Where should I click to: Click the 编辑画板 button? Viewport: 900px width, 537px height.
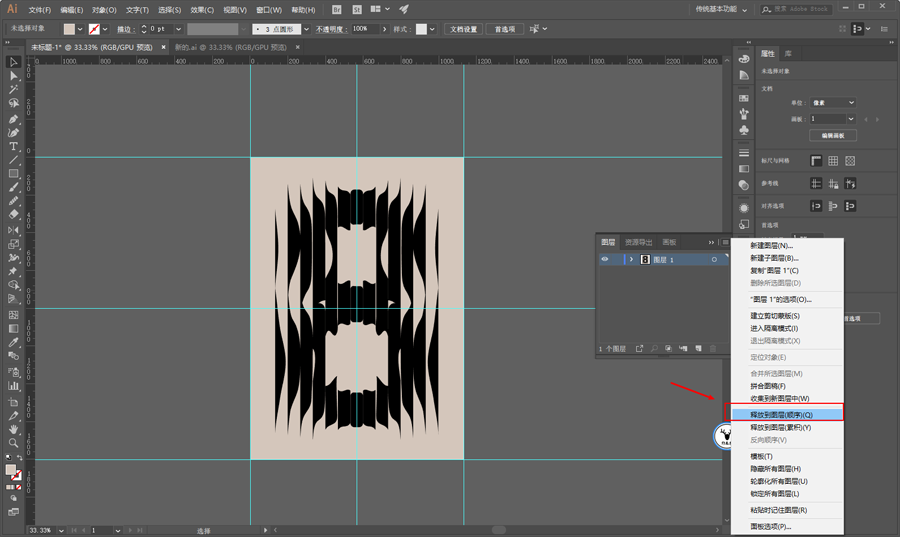pos(832,135)
